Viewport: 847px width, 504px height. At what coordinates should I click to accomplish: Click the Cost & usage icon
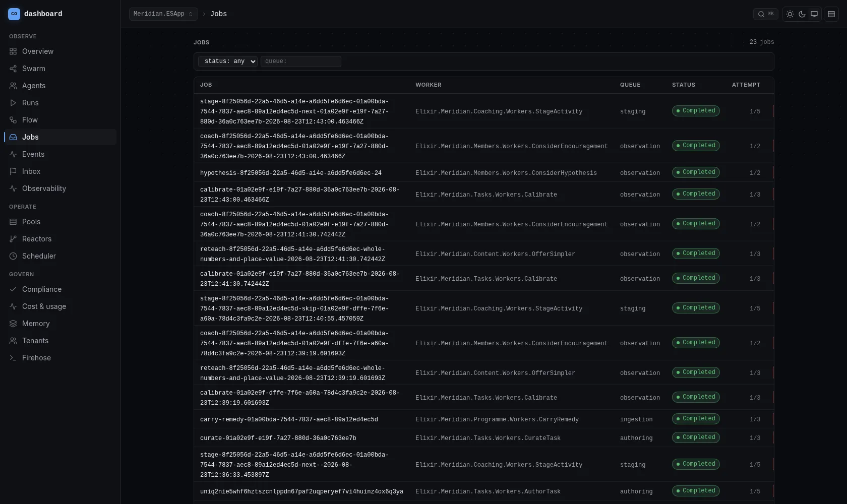[13, 306]
